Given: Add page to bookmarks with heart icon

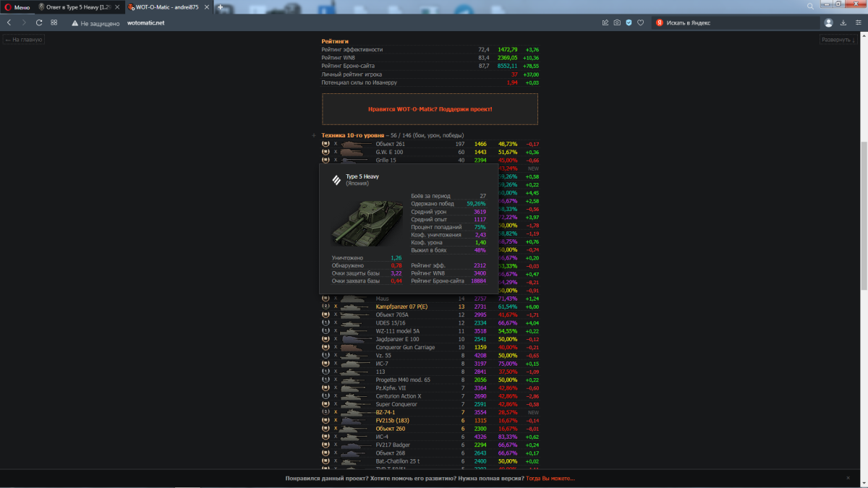Looking at the screenshot, I should tap(640, 22).
